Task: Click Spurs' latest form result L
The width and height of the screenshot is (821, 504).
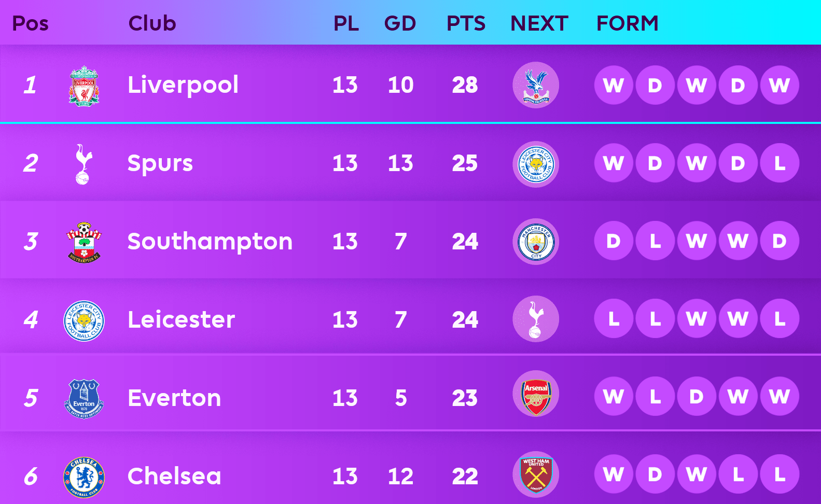Action: pyautogui.click(x=779, y=163)
